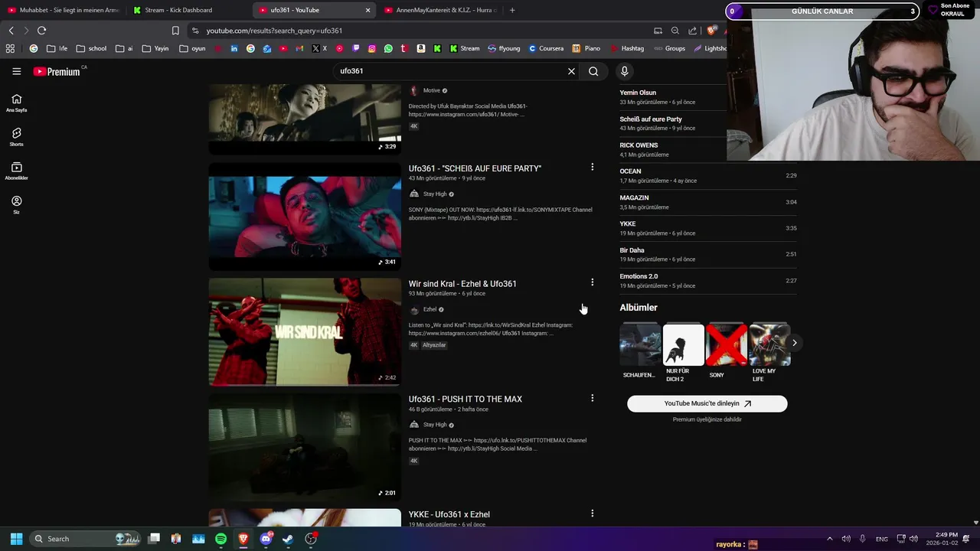Screen dimensions: 980x551
Task: Play Emotions 2.0 in the song list
Action: (x=708, y=281)
